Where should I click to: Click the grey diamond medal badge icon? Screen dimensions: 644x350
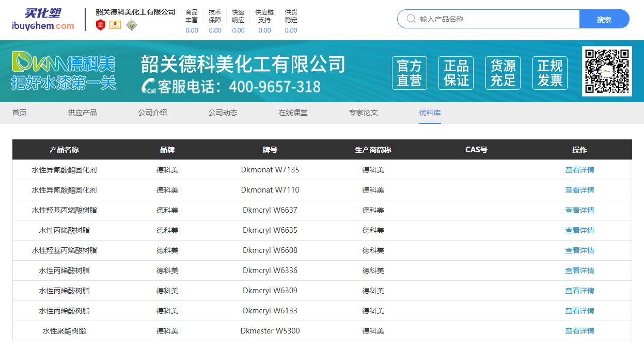coord(132,24)
